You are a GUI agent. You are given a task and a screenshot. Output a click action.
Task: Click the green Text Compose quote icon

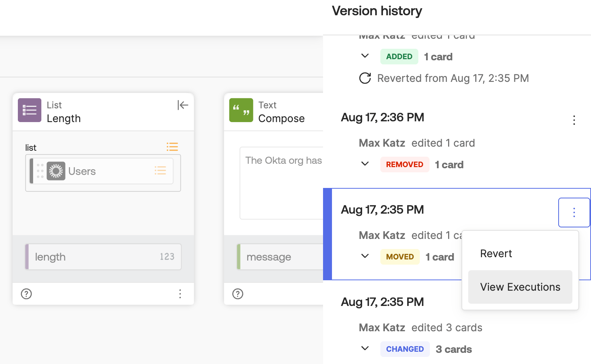coord(241,110)
